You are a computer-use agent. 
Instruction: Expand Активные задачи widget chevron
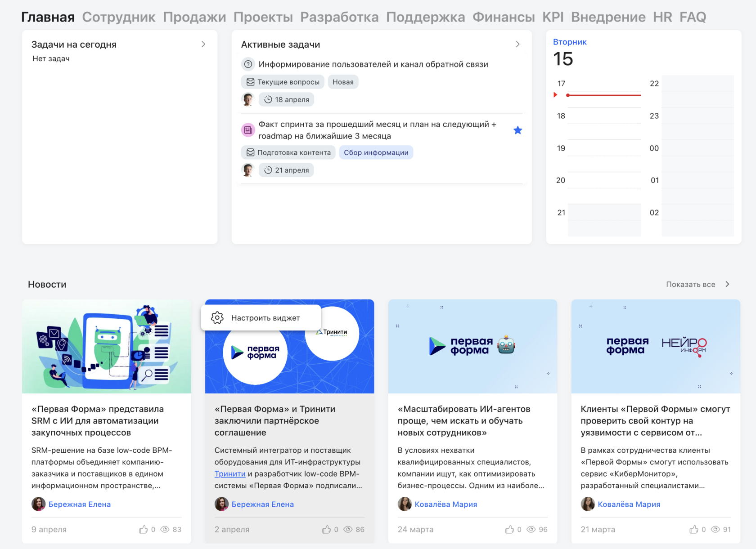point(517,44)
